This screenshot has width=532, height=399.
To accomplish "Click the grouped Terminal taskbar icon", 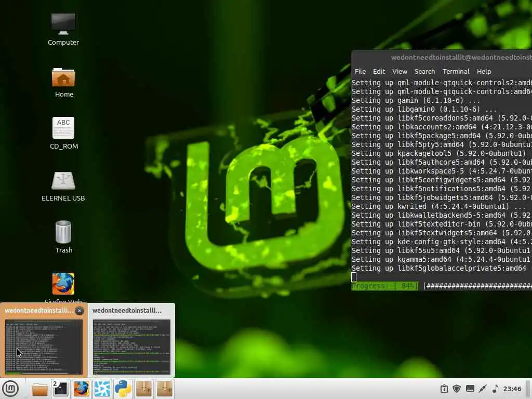I will tap(60, 389).
